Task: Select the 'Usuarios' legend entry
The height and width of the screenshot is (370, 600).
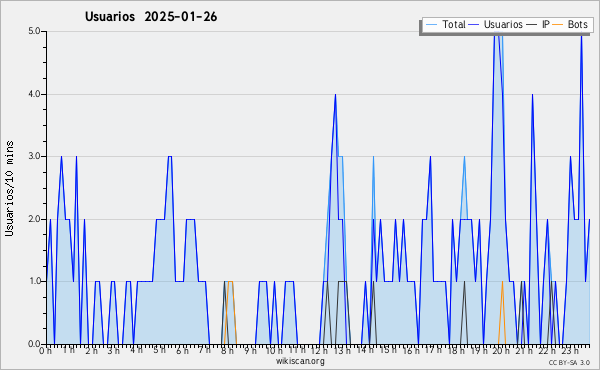Action: (496, 24)
